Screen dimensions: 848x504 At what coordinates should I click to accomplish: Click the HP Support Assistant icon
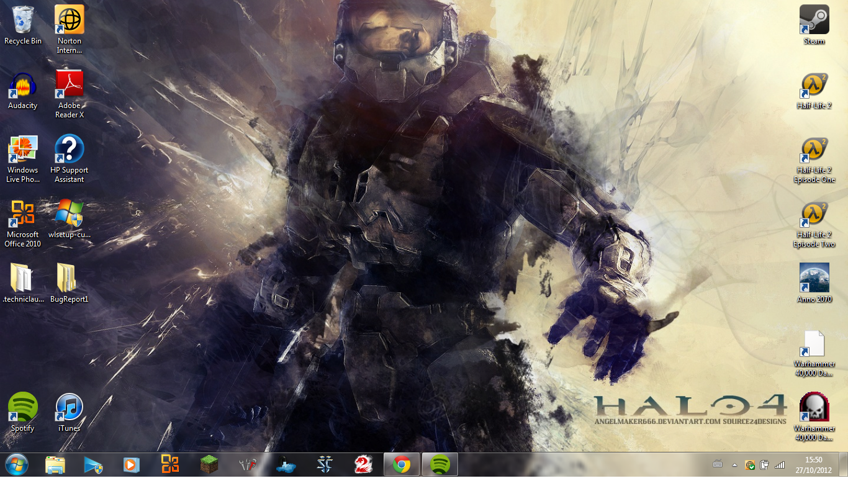pyautogui.click(x=69, y=150)
